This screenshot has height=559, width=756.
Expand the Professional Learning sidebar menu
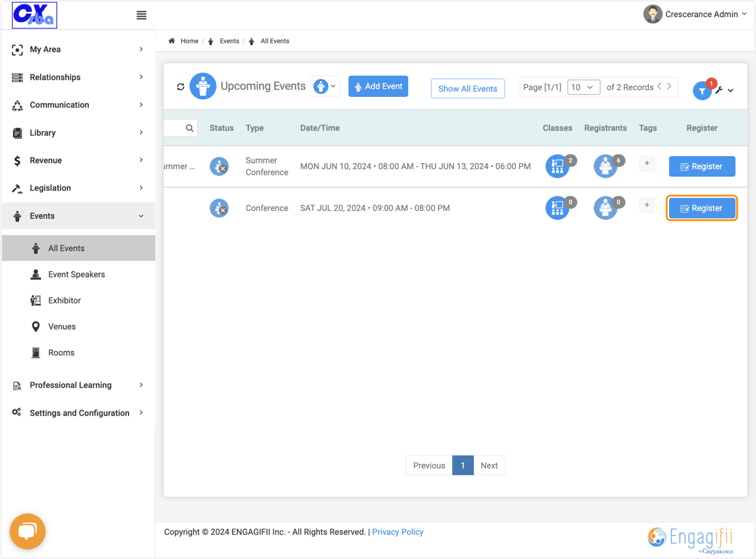tap(78, 385)
